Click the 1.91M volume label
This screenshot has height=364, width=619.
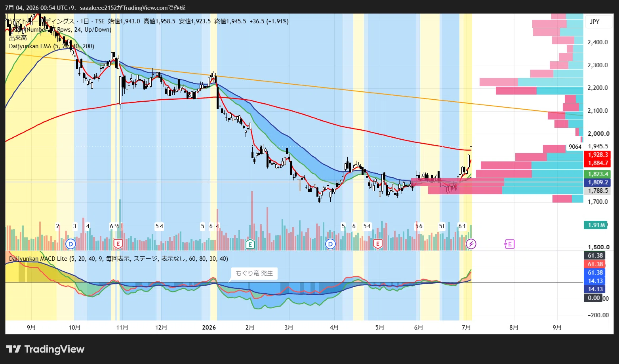(596, 225)
